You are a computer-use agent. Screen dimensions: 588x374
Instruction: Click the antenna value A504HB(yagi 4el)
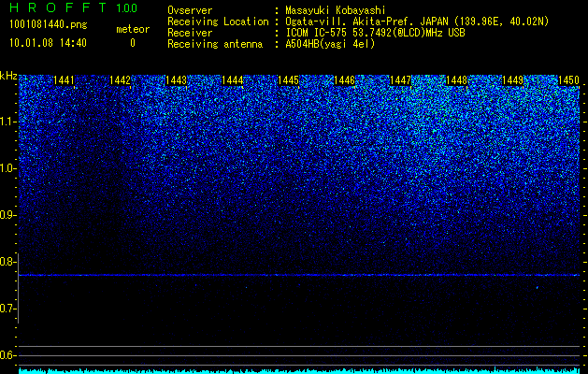[x=330, y=44]
